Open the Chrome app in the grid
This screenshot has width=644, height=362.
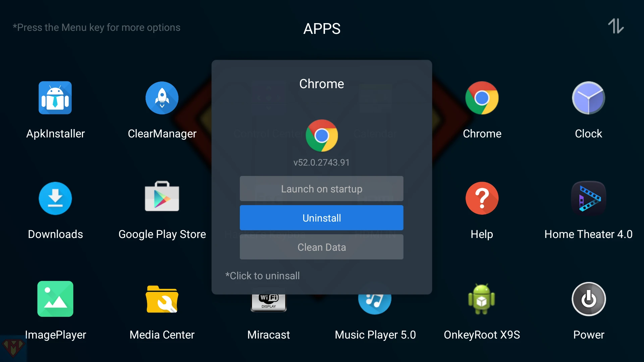pyautogui.click(x=482, y=98)
